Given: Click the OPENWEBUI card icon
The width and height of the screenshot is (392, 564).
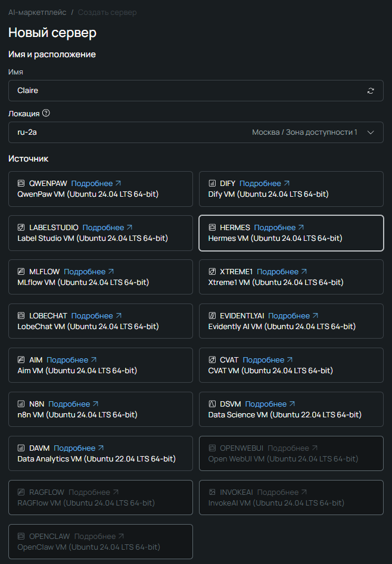Looking at the screenshot, I should [x=212, y=448].
